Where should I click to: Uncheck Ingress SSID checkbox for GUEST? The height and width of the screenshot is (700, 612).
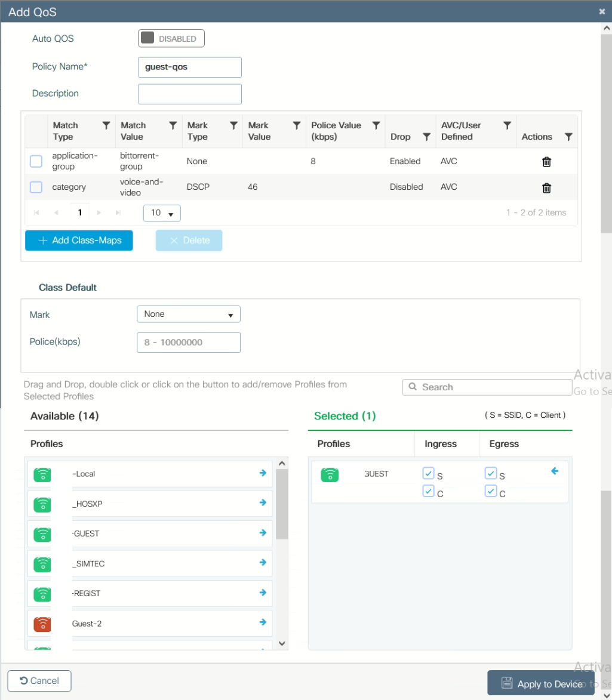428,473
